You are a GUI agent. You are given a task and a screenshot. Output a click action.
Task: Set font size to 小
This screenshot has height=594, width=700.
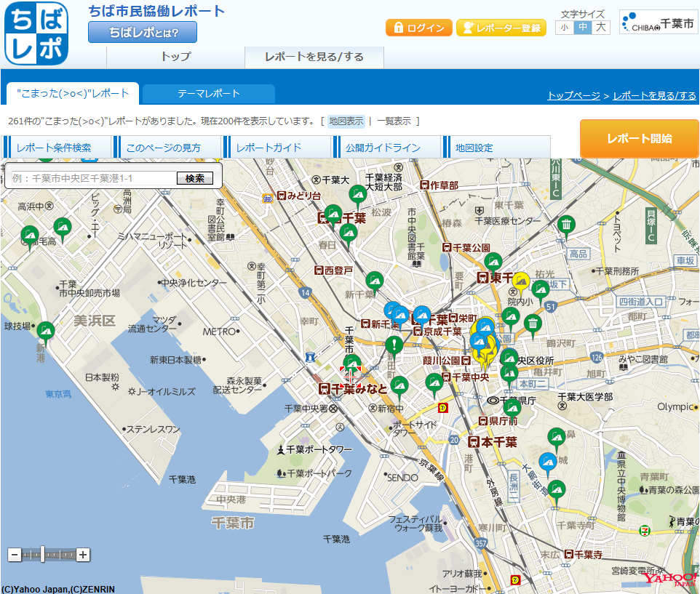click(x=564, y=28)
